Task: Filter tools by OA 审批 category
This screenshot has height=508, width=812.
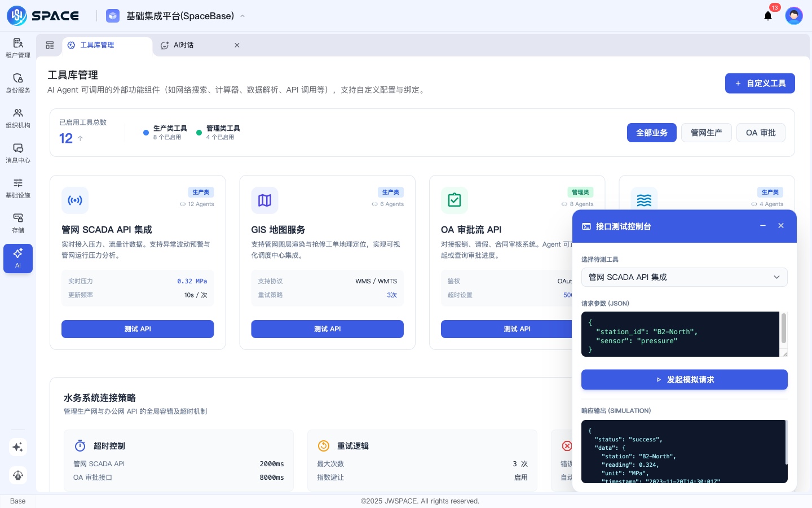Action: point(761,133)
